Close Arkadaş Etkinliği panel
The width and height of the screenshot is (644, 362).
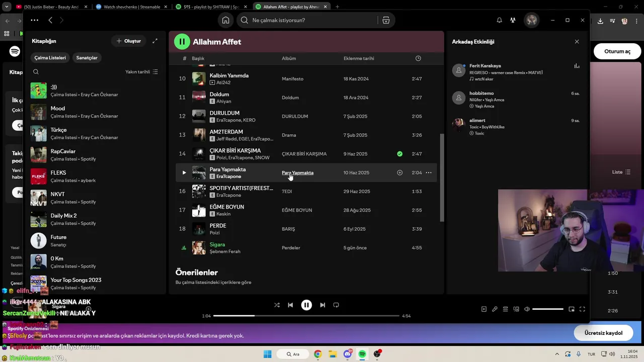coord(577,42)
